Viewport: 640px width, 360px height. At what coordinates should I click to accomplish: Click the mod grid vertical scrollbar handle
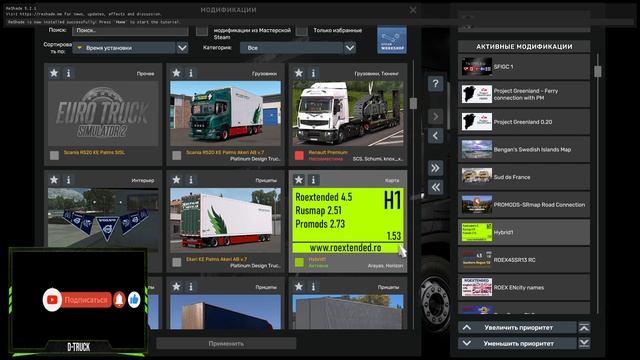(413, 103)
